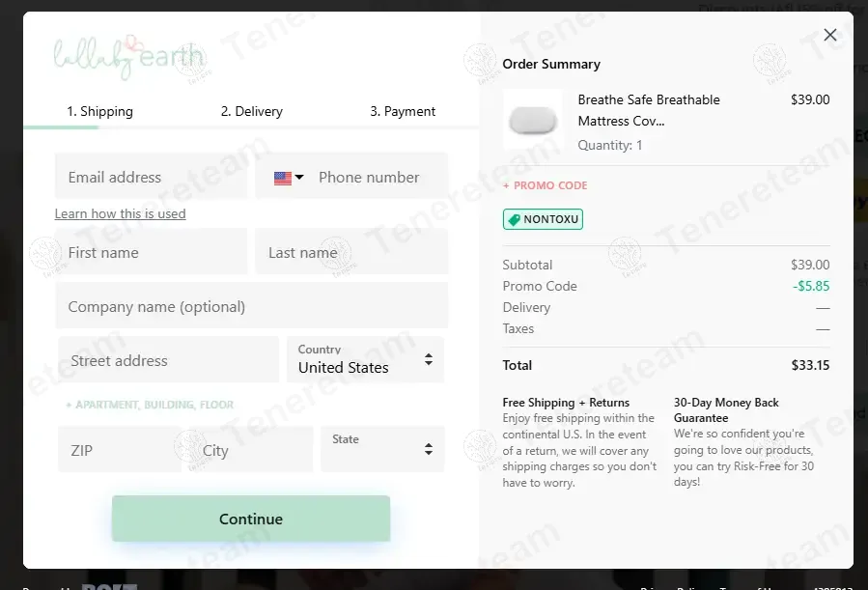Switch to the 3. Payment tab
Screen dimensions: 868x590
403,111
